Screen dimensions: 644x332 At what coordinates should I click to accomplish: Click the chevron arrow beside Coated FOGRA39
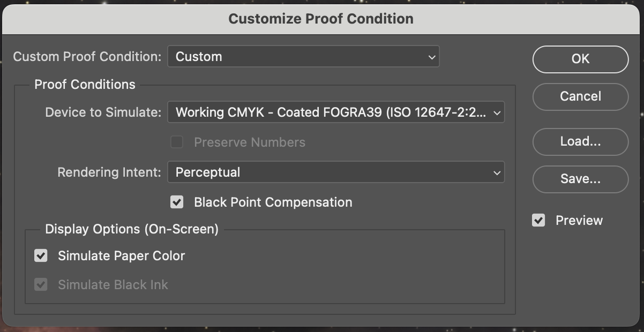tap(497, 113)
